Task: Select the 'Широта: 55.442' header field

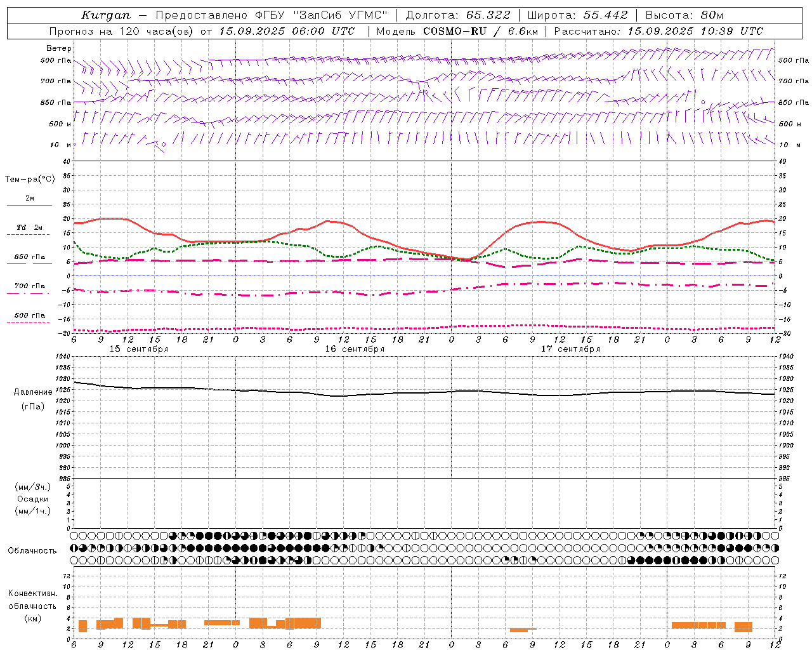Action: 578,15
